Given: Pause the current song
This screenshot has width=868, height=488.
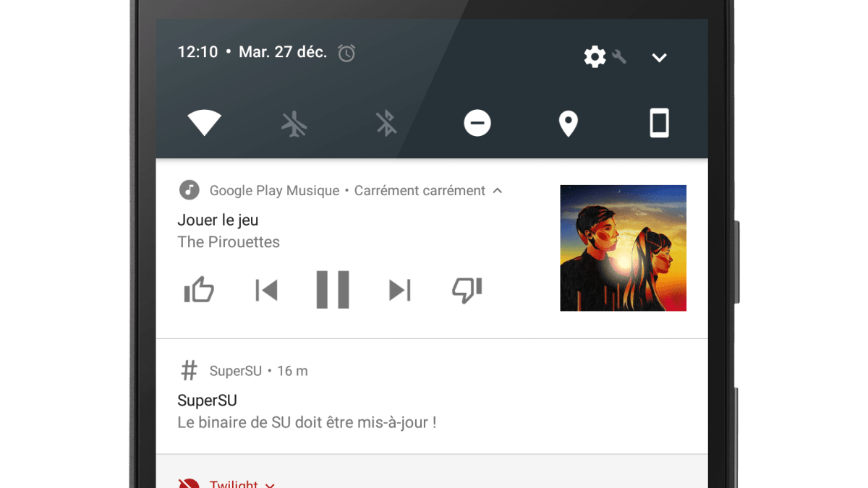Looking at the screenshot, I should (x=333, y=290).
